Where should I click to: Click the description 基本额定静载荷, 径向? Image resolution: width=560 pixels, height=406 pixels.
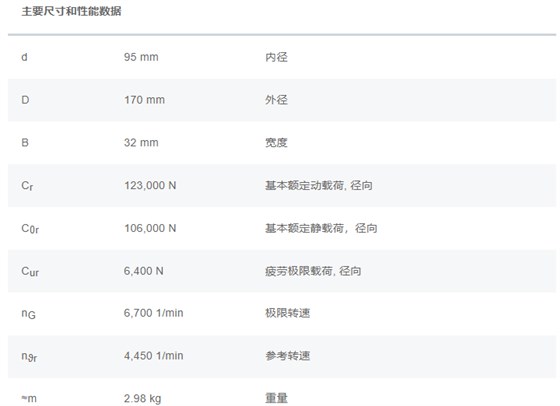click(x=321, y=229)
